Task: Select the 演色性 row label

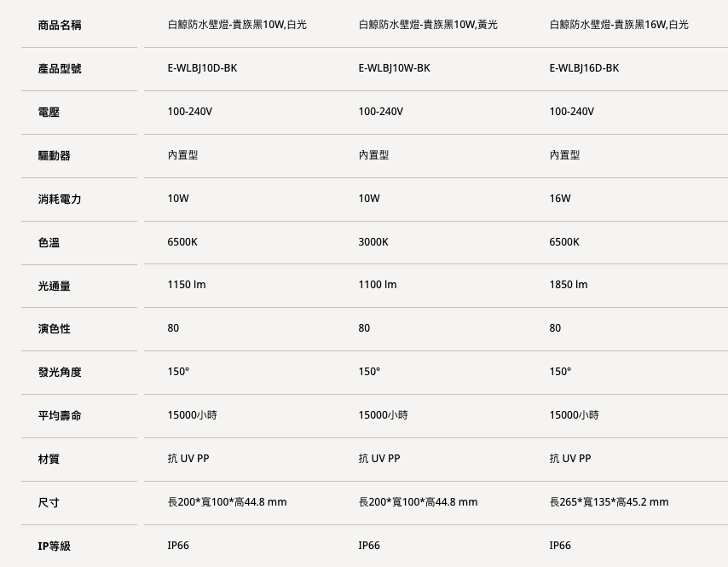Action: (x=54, y=329)
